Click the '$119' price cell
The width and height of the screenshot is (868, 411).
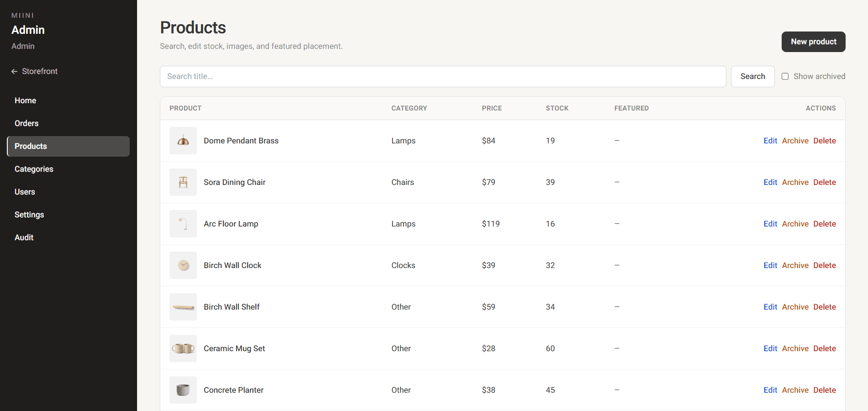(x=491, y=224)
